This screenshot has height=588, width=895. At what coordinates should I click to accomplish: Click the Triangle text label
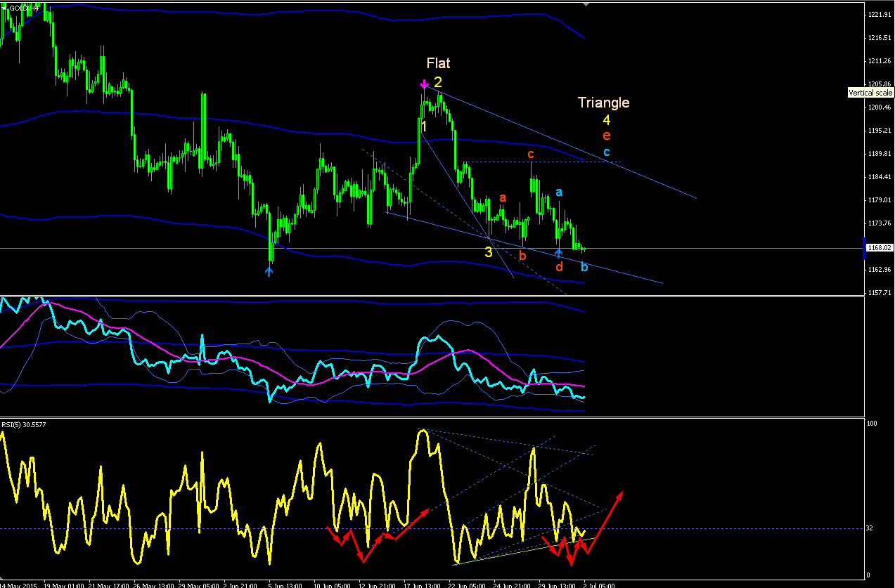(x=603, y=103)
